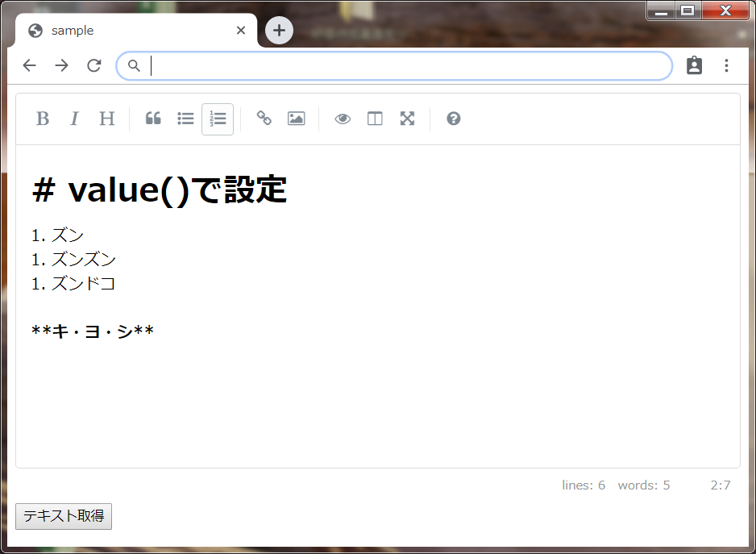This screenshot has width=756, height=554.
Task: Open a new browser tab
Action: click(x=279, y=31)
